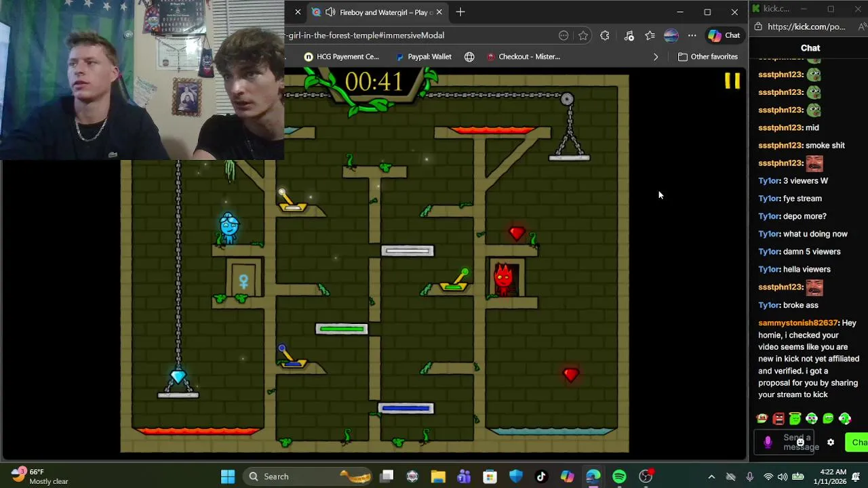Select the Fireboy and Watergirl browser tab
The height and width of the screenshot is (488, 868).
(378, 12)
